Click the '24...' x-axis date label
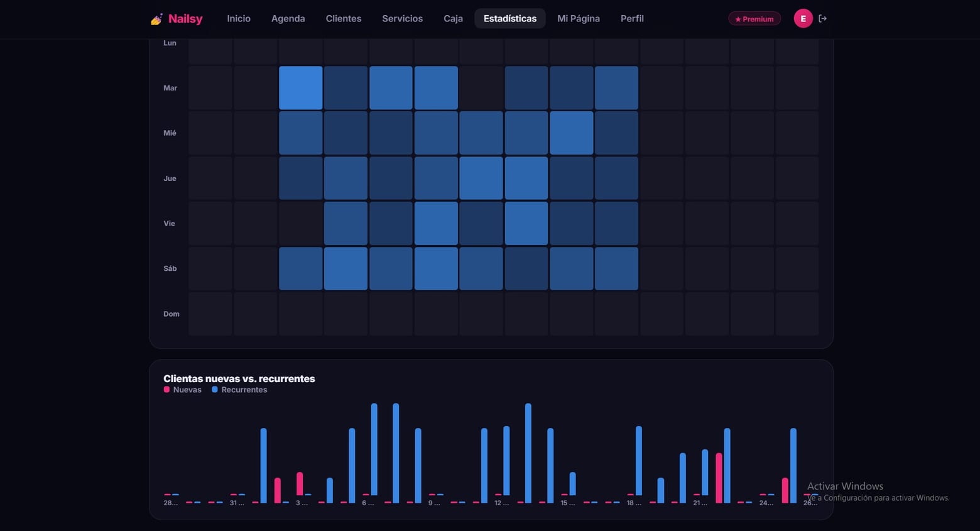 coord(766,503)
